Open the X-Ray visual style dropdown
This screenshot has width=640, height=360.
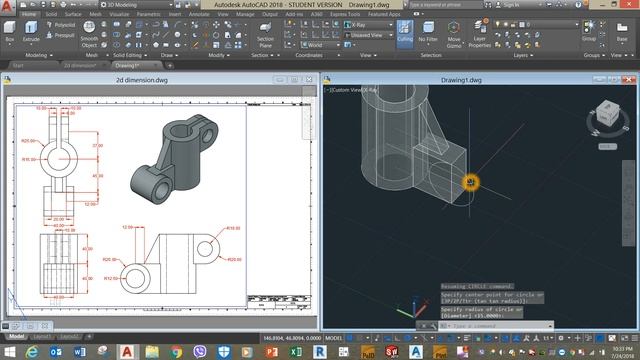369,25
